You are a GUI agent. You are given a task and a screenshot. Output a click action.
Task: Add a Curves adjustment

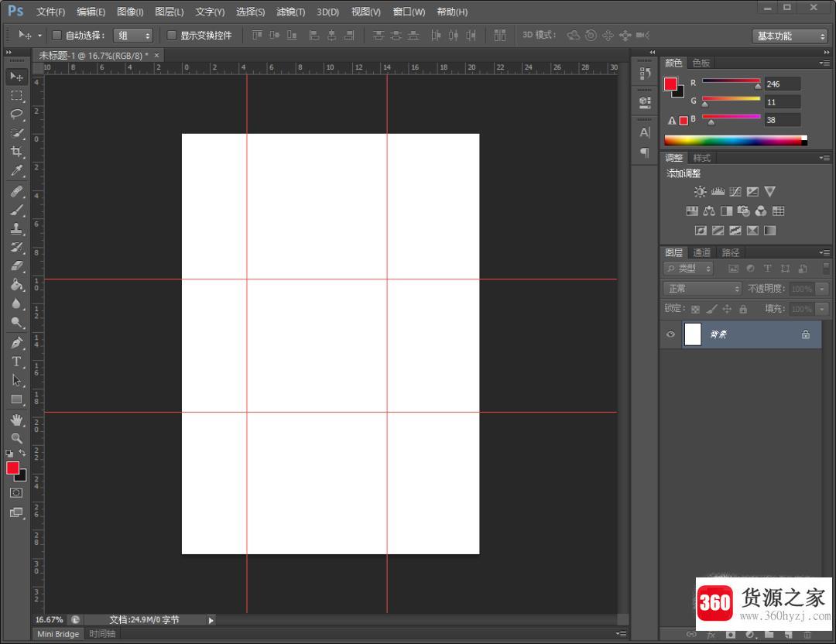tap(735, 191)
